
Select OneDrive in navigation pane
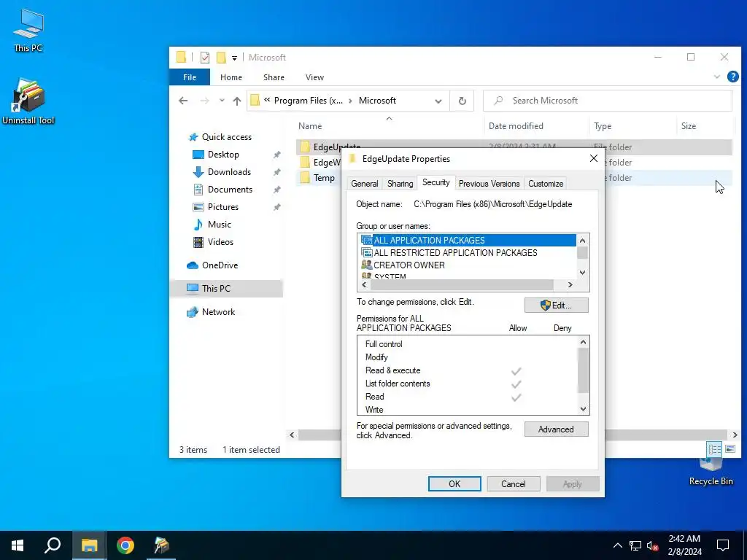(220, 265)
